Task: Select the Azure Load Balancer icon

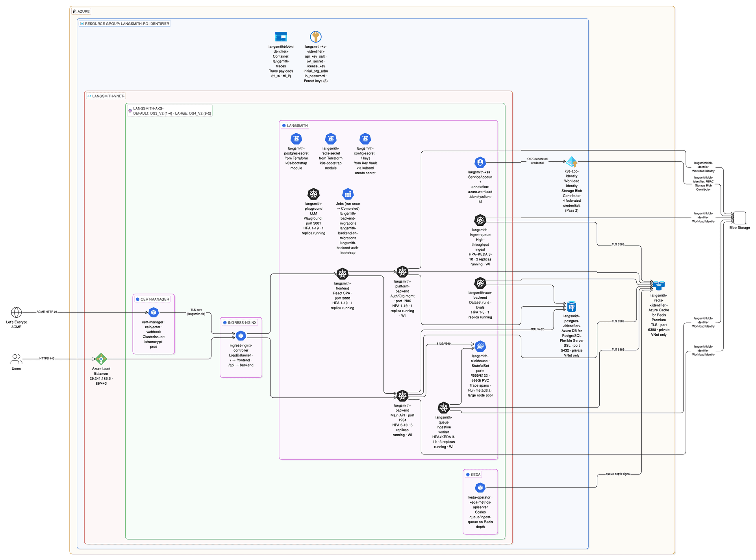Action: 101,359
